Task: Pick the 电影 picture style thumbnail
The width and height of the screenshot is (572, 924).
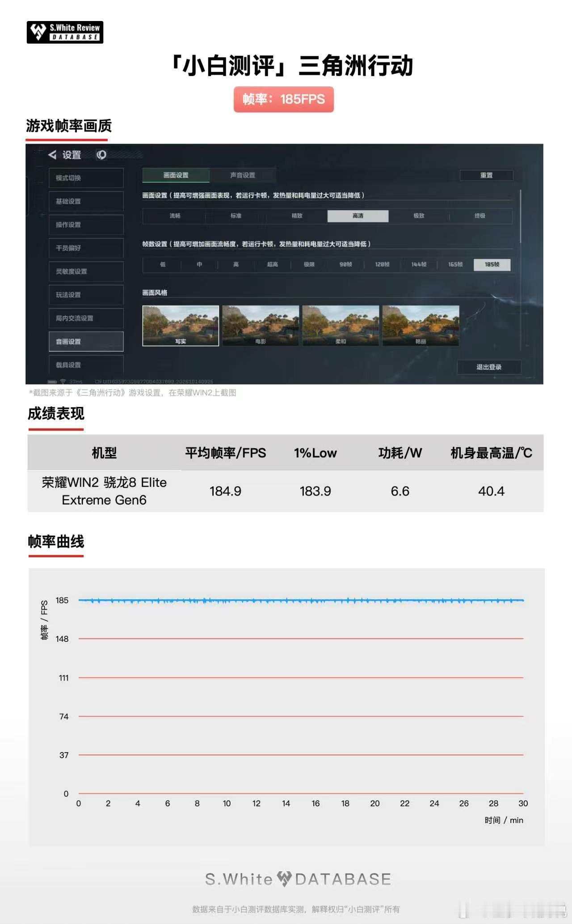Action: 261,326
